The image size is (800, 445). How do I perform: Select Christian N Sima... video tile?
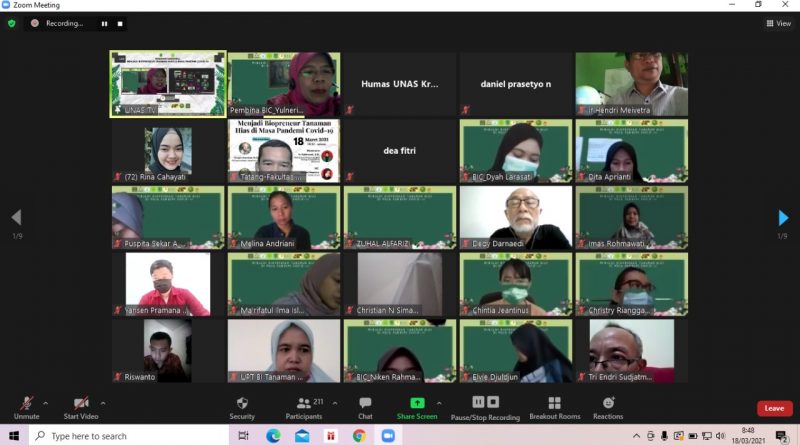(399, 285)
